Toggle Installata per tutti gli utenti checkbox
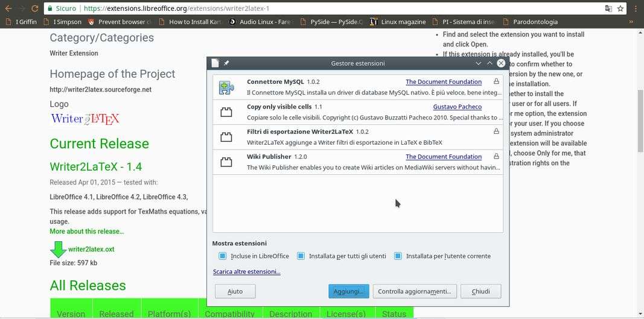This screenshot has height=319, width=644. pos(301,256)
